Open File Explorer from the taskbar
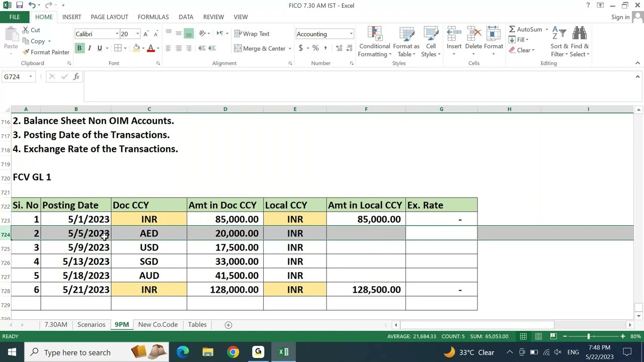Image resolution: width=644 pixels, height=362 pixels. [x=208, y=352]
